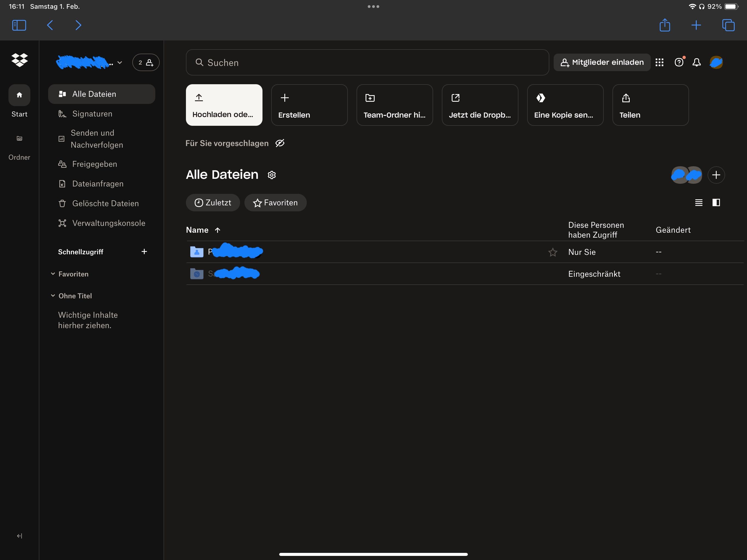This screenshot has width=747, height=560.
Task: Open the team name dropdown chevron
Action: point(119,63)
